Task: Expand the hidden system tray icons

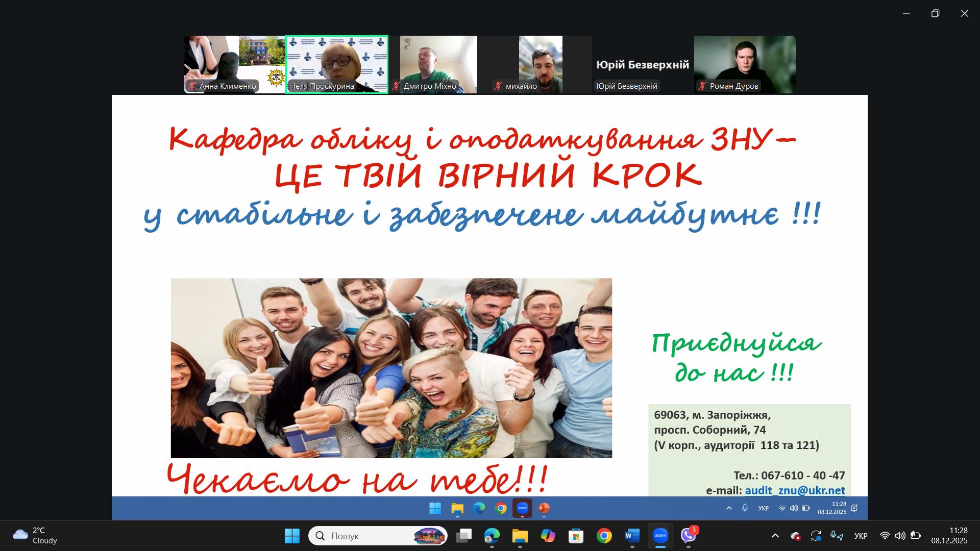Action: [x=775, y=536]
